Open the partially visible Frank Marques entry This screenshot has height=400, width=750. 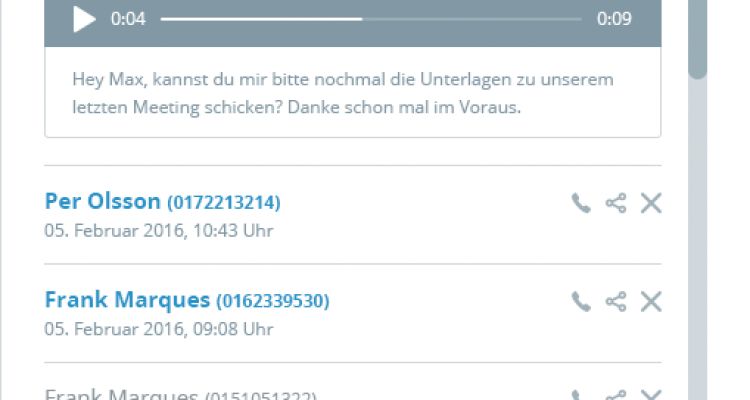[x=181, y=394]
